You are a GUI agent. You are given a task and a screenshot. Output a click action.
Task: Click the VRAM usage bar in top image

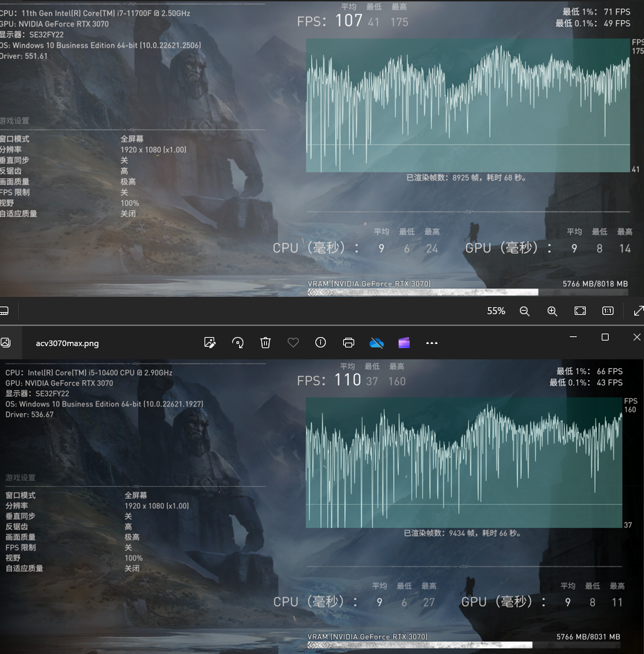[468, 293]
